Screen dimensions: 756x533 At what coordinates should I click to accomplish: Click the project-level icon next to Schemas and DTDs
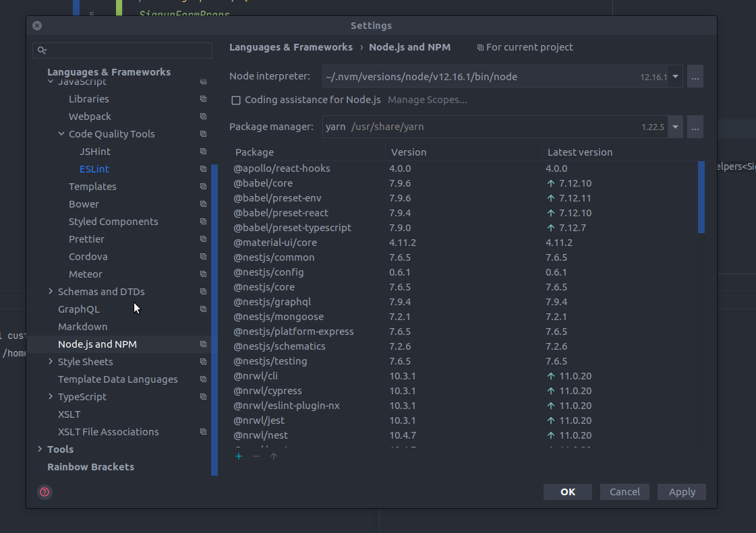tap(204, 292)
